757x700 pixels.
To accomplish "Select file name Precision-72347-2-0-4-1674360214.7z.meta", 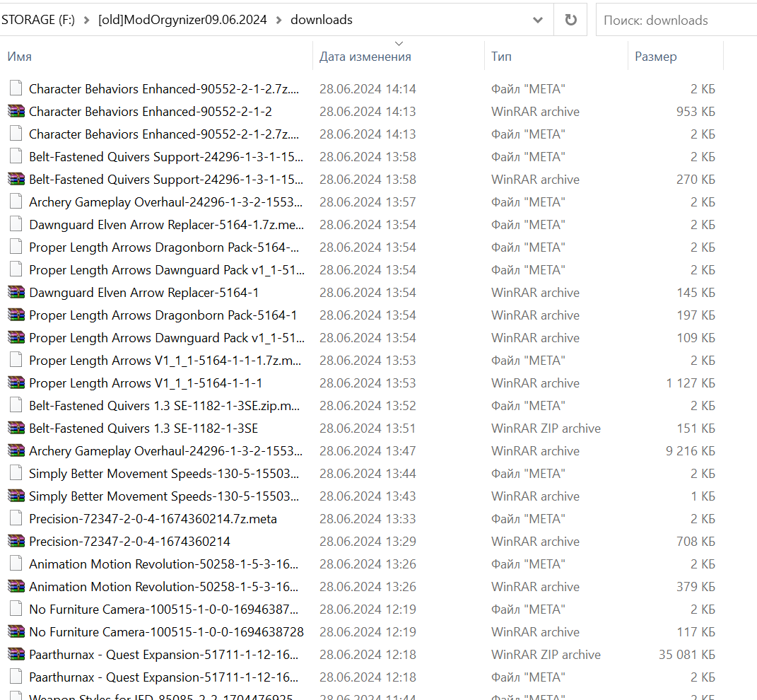I will pyautogui.click(x=153, y=519).
